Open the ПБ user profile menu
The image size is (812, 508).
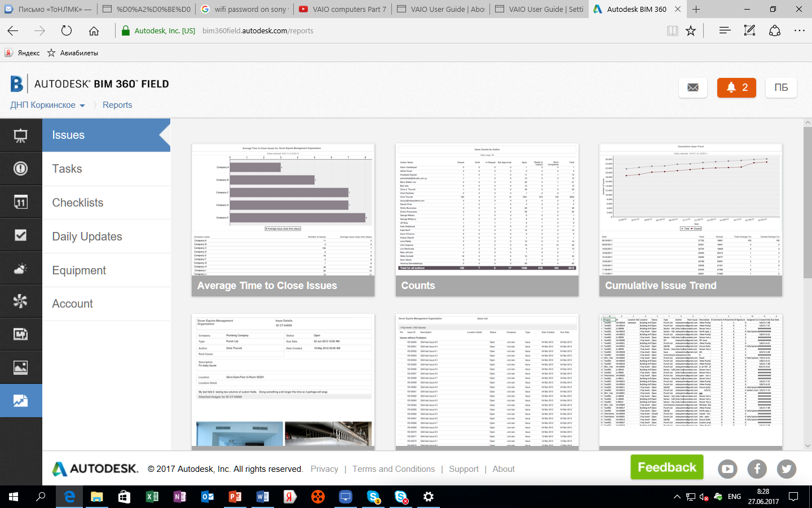(781, 87)
